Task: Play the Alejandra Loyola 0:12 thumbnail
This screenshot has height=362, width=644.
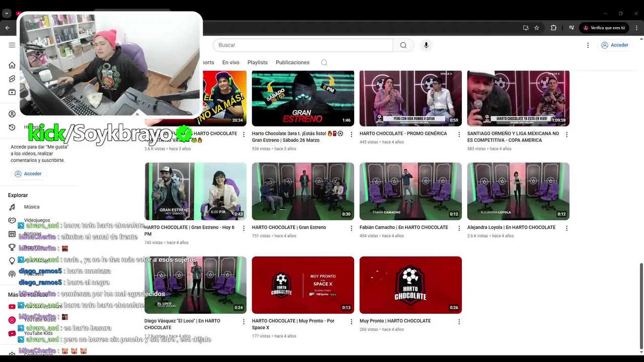Action: tap(518, 191)
